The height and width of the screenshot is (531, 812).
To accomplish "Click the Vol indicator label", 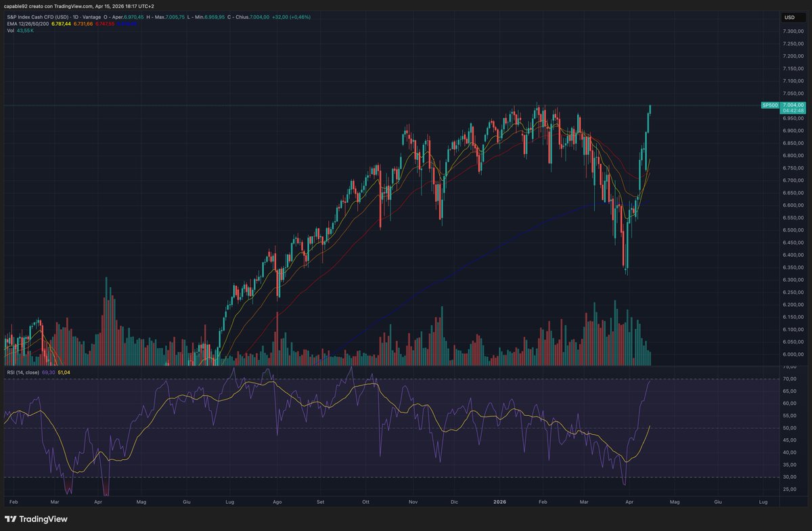I will point(10,30).
